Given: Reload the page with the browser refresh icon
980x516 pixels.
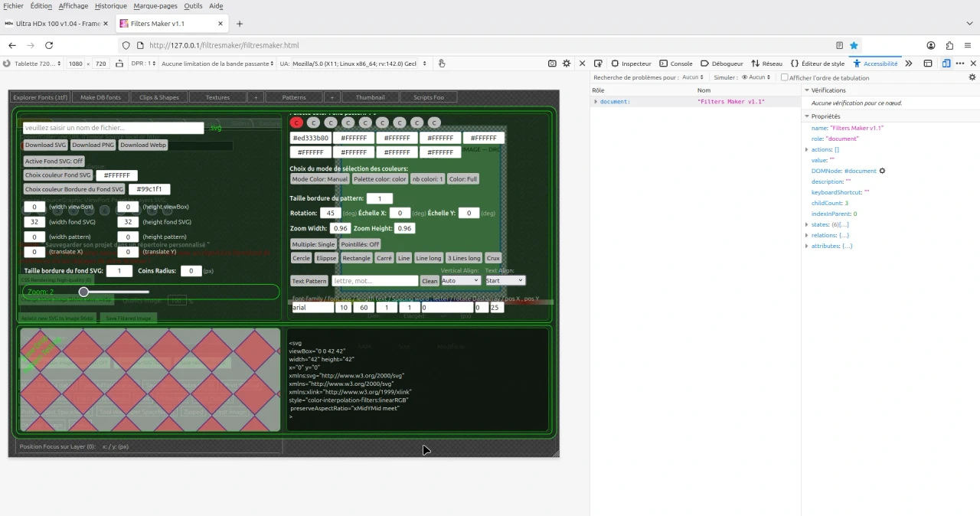Looking at the screenshot, I should 49,45.
